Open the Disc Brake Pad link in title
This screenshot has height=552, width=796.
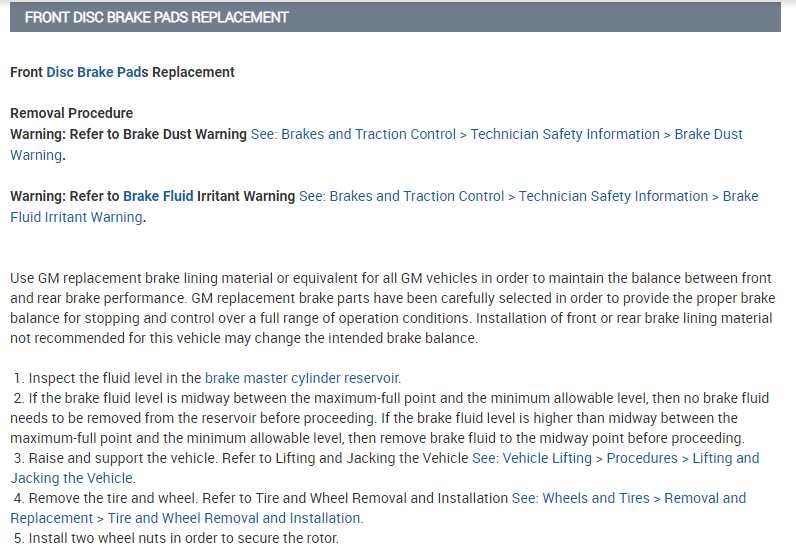[95, 72]
